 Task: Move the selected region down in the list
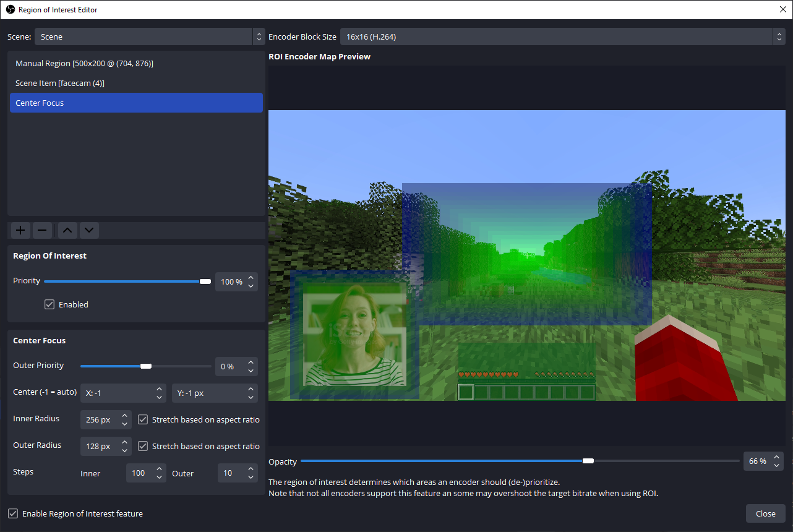click(89, 230)
